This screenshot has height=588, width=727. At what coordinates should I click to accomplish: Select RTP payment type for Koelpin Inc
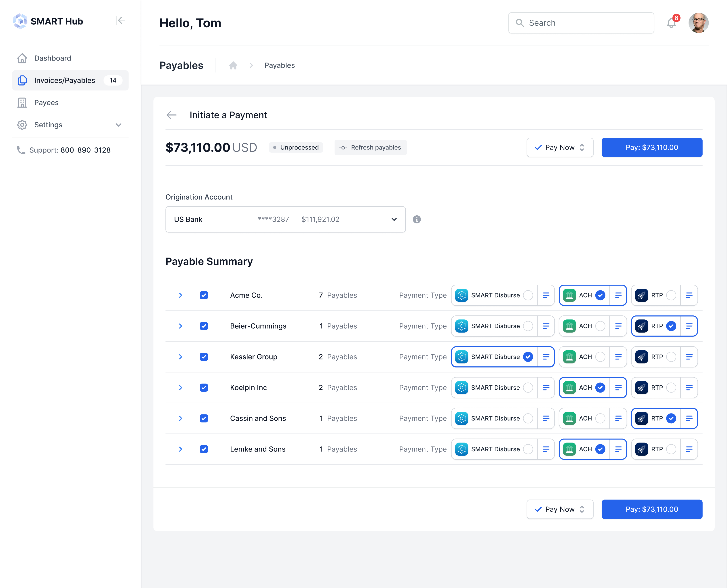(671, 387)
